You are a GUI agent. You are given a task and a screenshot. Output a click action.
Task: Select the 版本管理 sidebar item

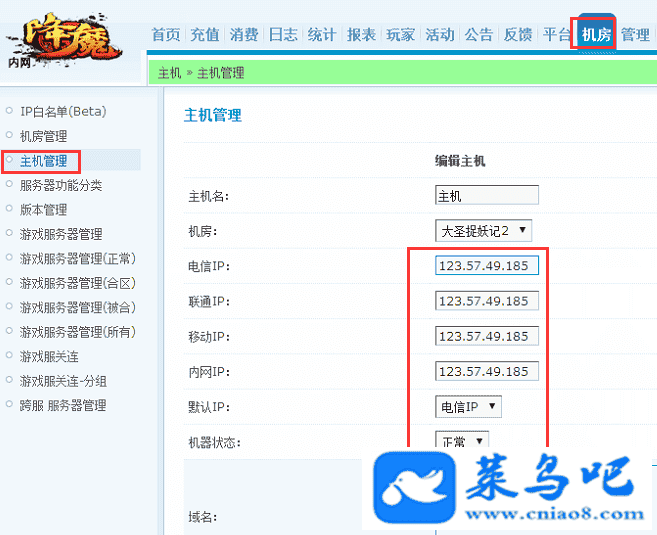[x=44, y=209]
